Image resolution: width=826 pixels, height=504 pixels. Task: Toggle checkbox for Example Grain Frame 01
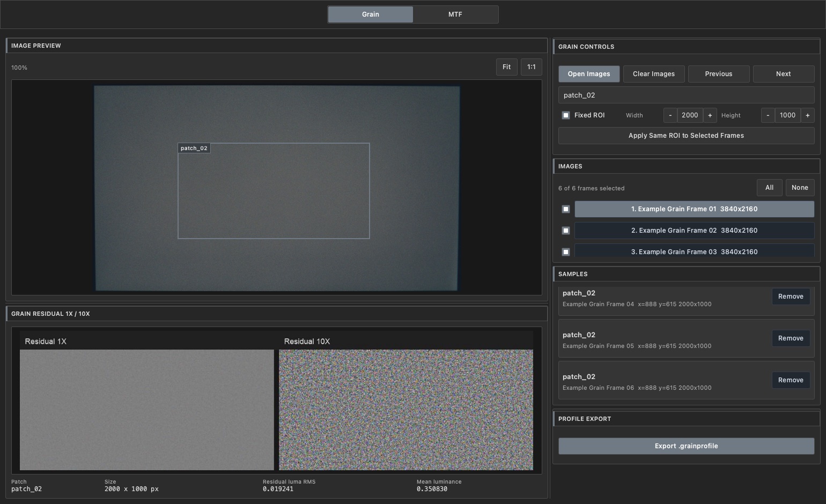point(566,209)
